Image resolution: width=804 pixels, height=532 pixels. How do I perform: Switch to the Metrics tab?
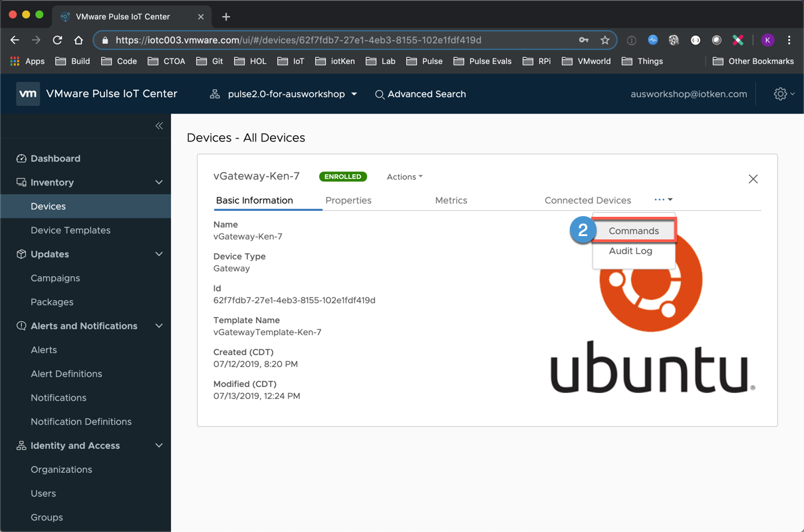click(451, 200)
